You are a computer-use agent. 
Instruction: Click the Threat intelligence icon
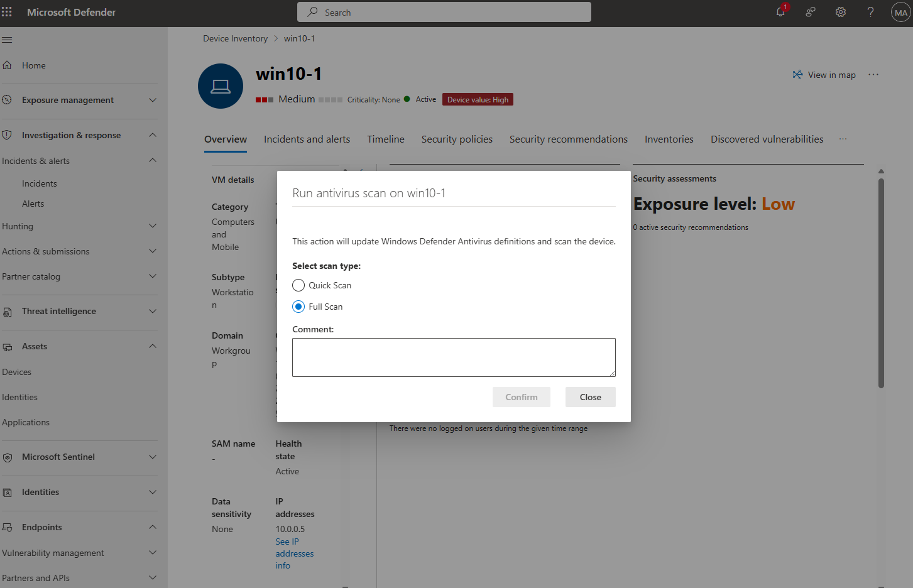tap(8, 311)
